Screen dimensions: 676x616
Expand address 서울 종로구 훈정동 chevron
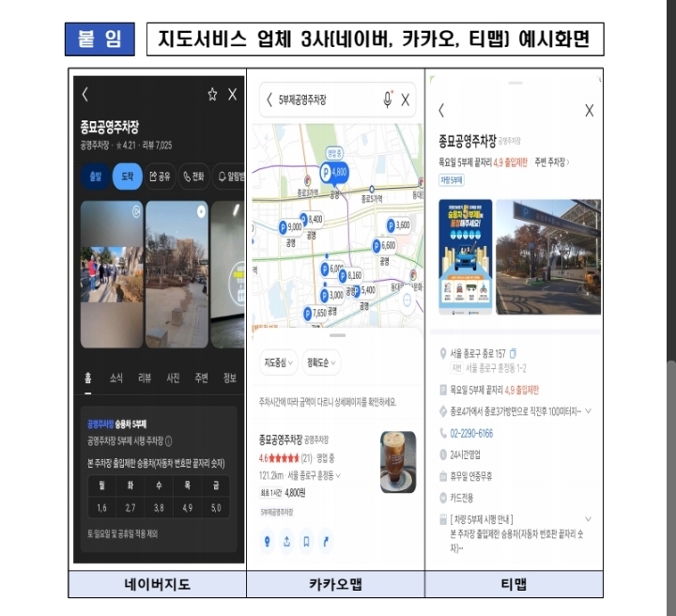(x=338, y=476)
